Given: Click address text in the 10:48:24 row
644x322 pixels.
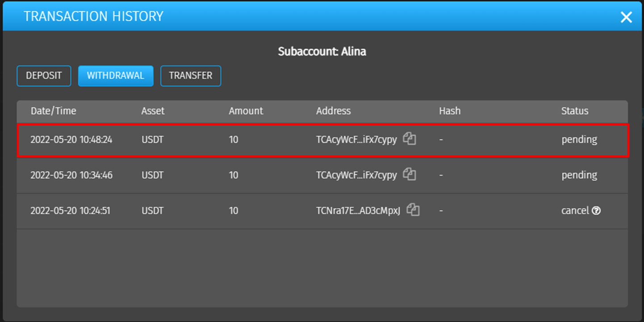Looking at the screenshot, I should [x=356, y=140].
